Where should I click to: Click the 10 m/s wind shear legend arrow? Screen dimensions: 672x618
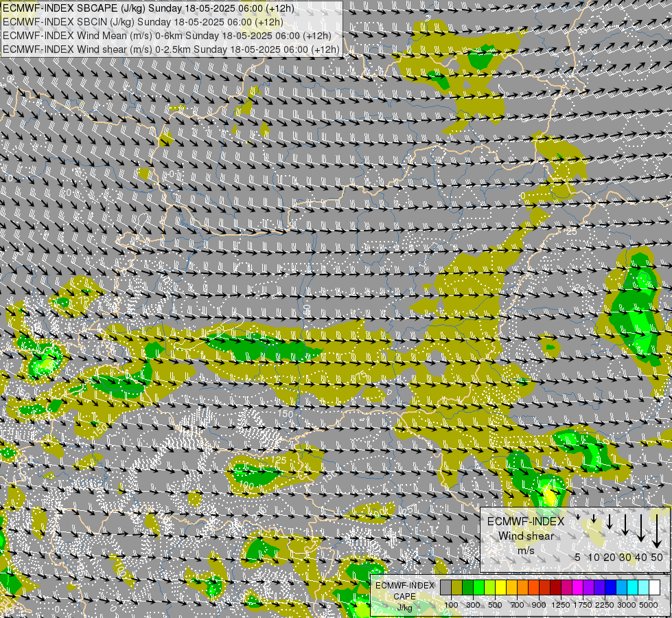click(x=594, y=518)
